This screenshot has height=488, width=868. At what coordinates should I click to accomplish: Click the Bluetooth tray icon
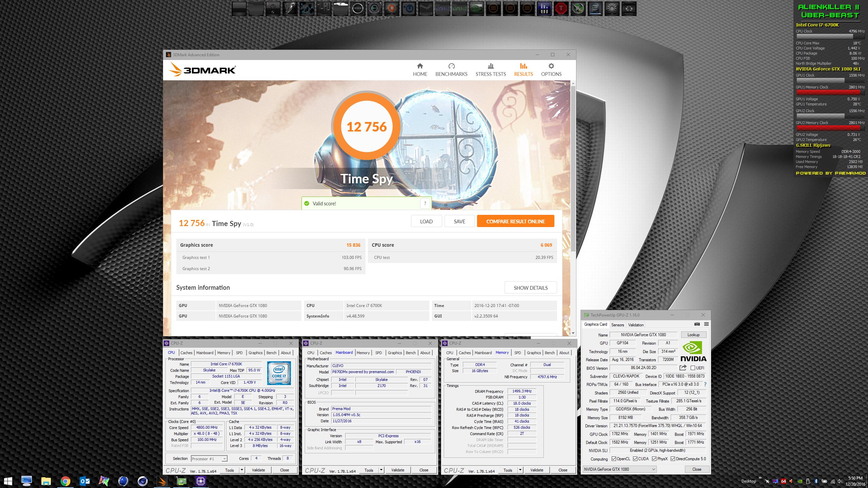click(816, 481)
